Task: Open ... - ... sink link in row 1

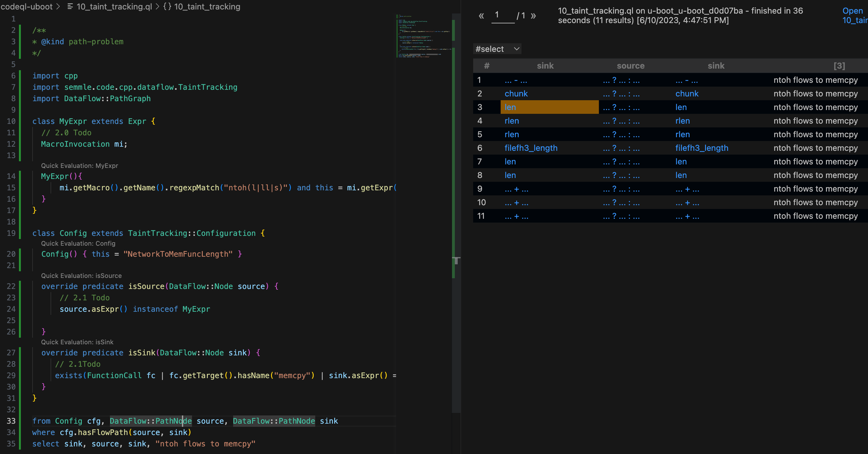Action: tap(515, 80)
